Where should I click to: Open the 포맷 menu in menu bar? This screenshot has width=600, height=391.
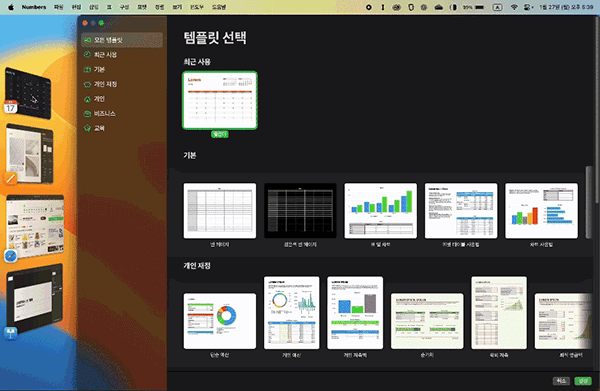pyautogui.click(x=142, y=7)
